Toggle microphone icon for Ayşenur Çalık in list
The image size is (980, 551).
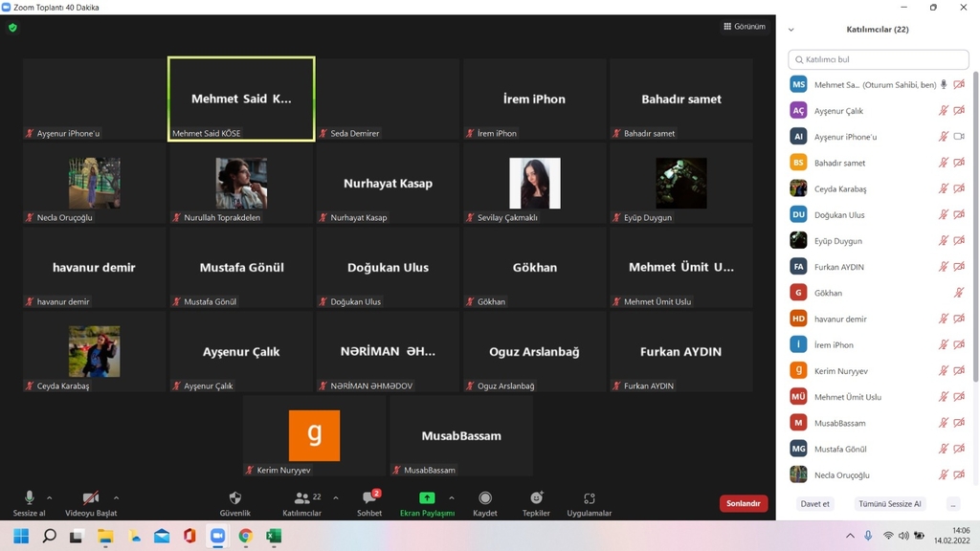(943, 111)
